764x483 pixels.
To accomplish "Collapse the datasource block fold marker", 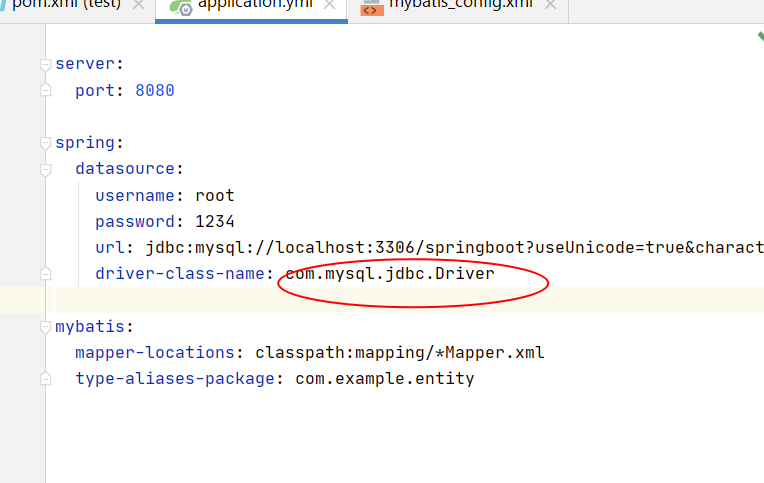I will tap(45, 170).
